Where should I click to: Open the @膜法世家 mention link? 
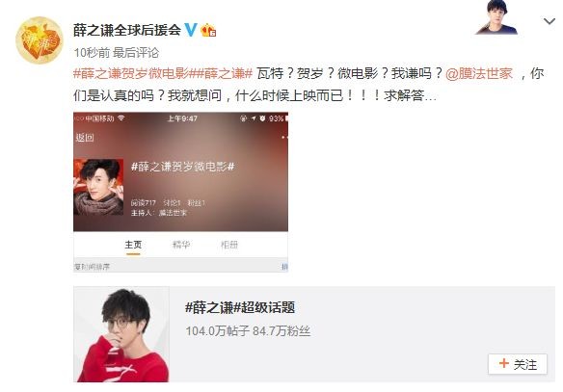479,73
